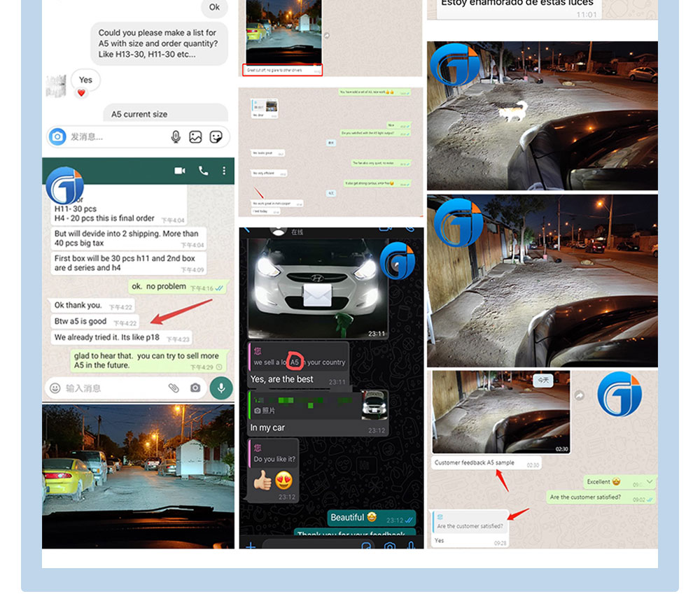Open the white Hyundai car photo
Screen dimensions: 700x601
tap(317, 288)
